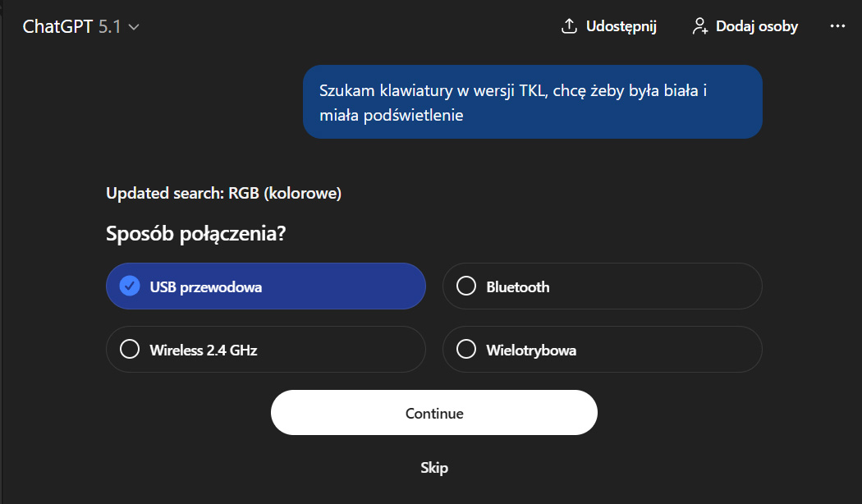Image resolution: width=862 pixels, height=504 pixels.
Task: Click the Dodaj osoby label
Action: 756,26
